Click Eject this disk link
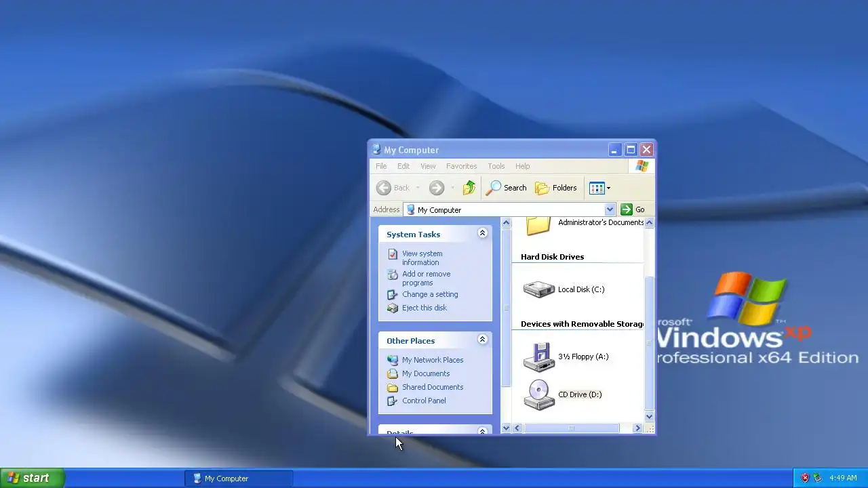868x488 pixels. [425, 308]
